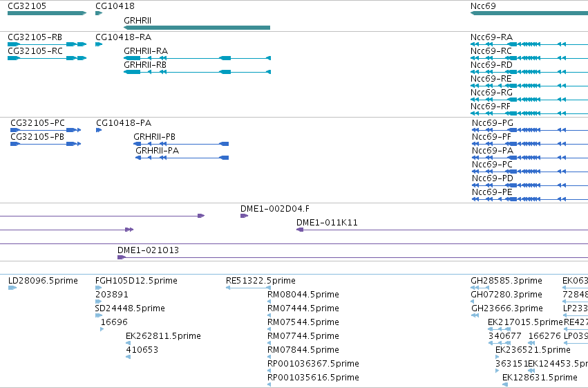The width and height of the screenshot is (588, 388).
Task: Open the RM08044.5prime EST
Action: (303, 295)
